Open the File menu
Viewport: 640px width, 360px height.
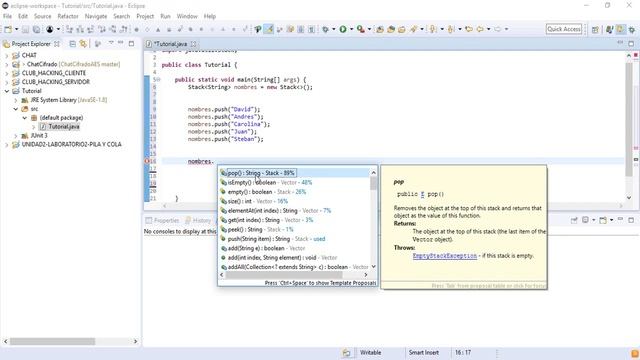[x=7, y=16]
